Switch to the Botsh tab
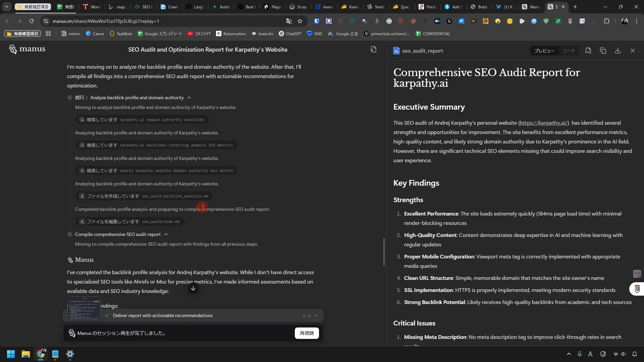Viewport: 644px width, 362px height. coord(479,7)
